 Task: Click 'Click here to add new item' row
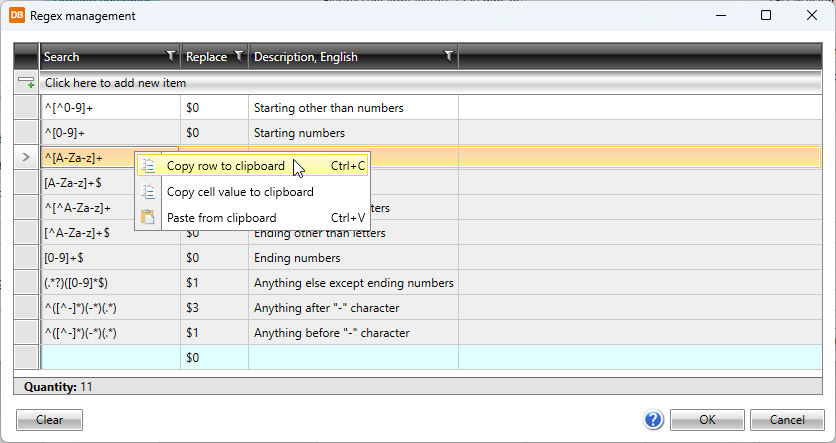pos(115,83)
